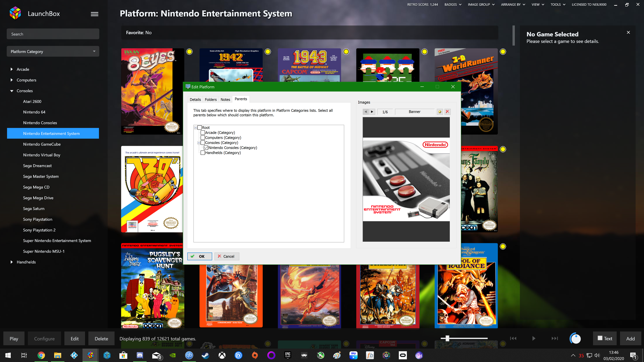The image size is (644, 362).
Task: Open qBittorrent from the taskbar
Action: point(189,355)
